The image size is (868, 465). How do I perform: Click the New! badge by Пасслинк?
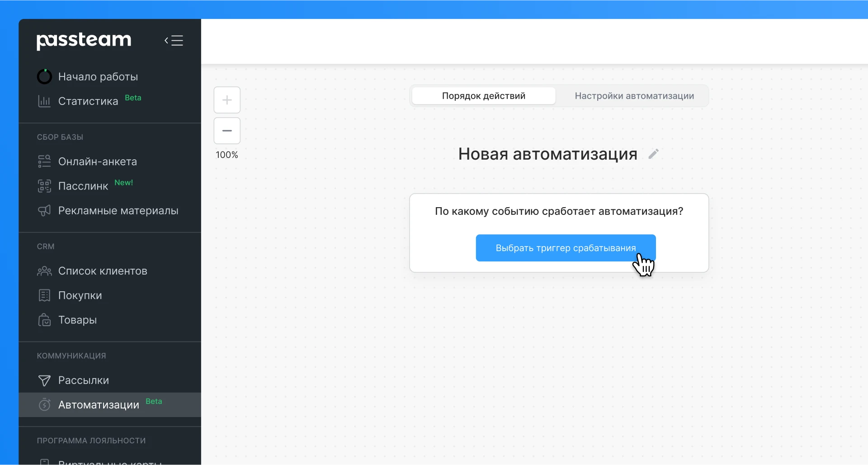click(x=123, y=182)
